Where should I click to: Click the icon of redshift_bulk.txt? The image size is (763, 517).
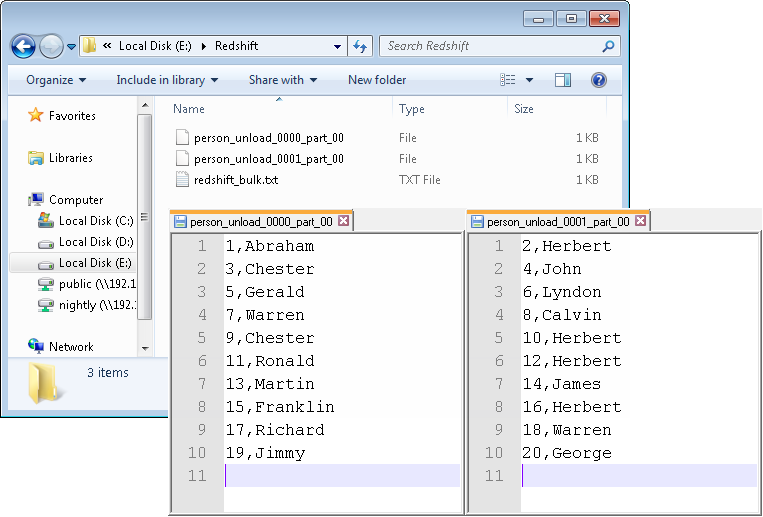(182, 180)
